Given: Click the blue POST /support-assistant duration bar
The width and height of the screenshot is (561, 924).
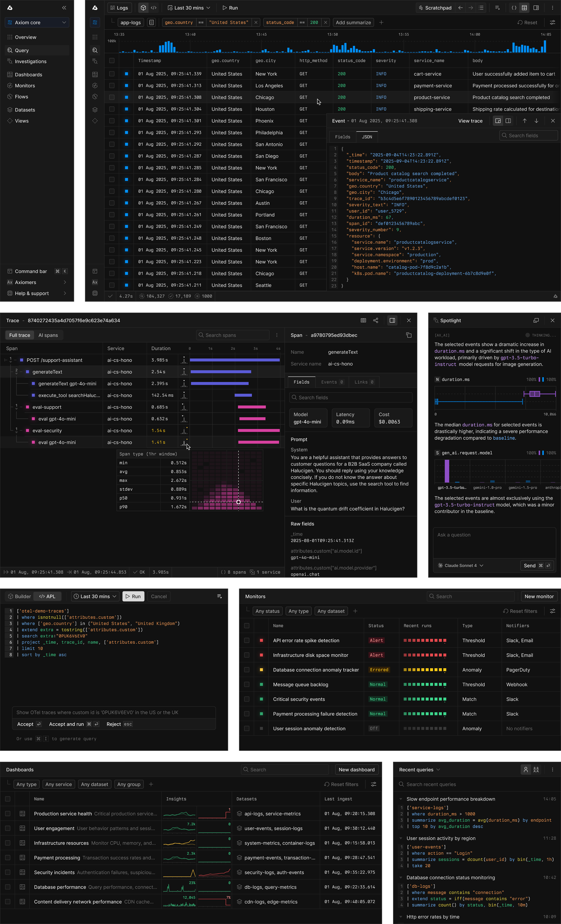Looking at the screenshot, I should (x=234, y=360).
